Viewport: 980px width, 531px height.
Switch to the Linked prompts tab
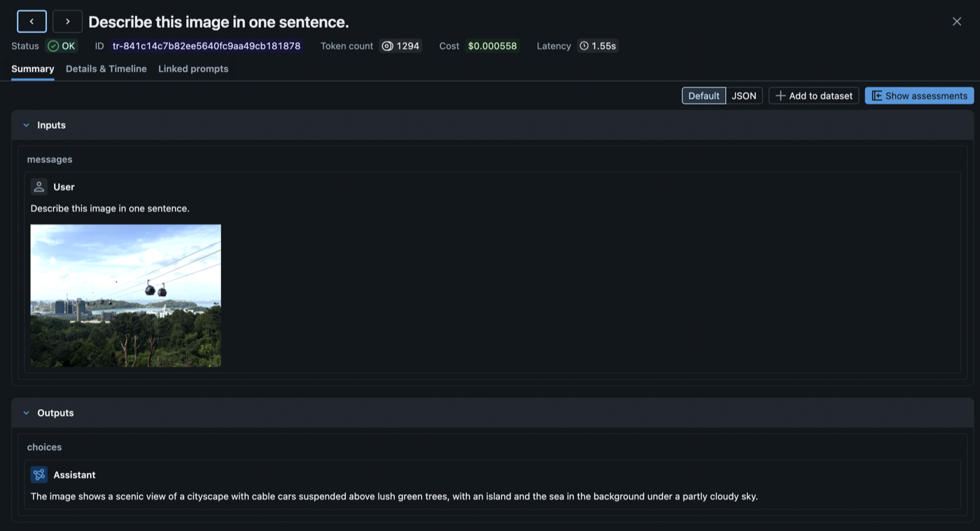click(193, 69)
